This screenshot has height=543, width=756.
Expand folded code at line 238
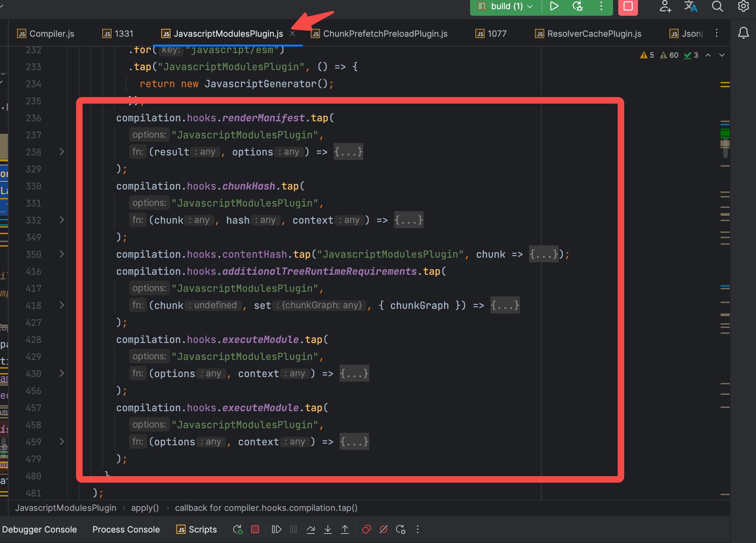pos(62,152)
